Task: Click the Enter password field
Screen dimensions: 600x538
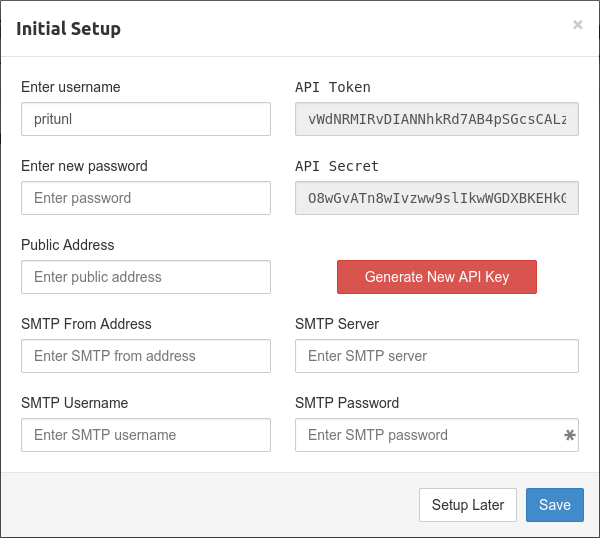Action: (x=146, y=198)
